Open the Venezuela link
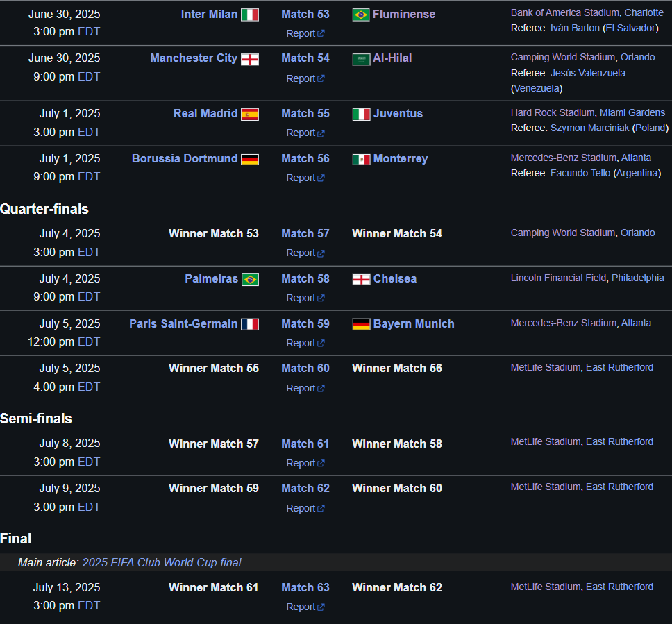This screenshot has width=672, height=624. click(537, 88)
